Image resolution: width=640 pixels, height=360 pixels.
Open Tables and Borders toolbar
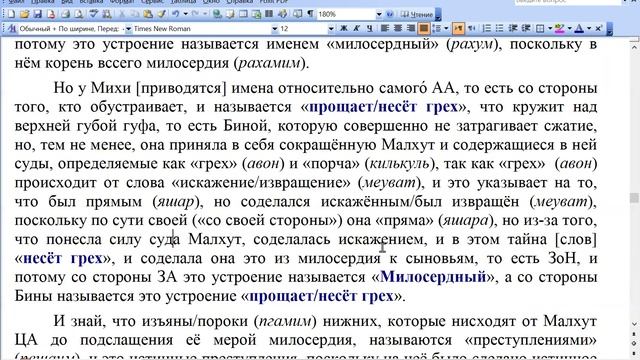pyautogui.click(x=230, y=14)
